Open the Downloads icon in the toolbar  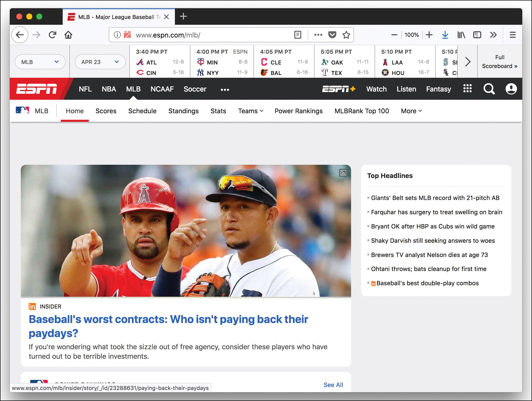coord(445,35)
